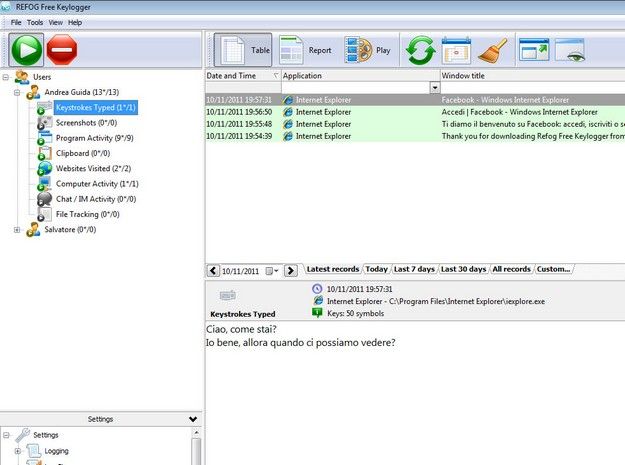This screenshot has height=465, width=625.
Task: Sort by Window title column header
Action: pyautogui.click(x=533, y=76)
